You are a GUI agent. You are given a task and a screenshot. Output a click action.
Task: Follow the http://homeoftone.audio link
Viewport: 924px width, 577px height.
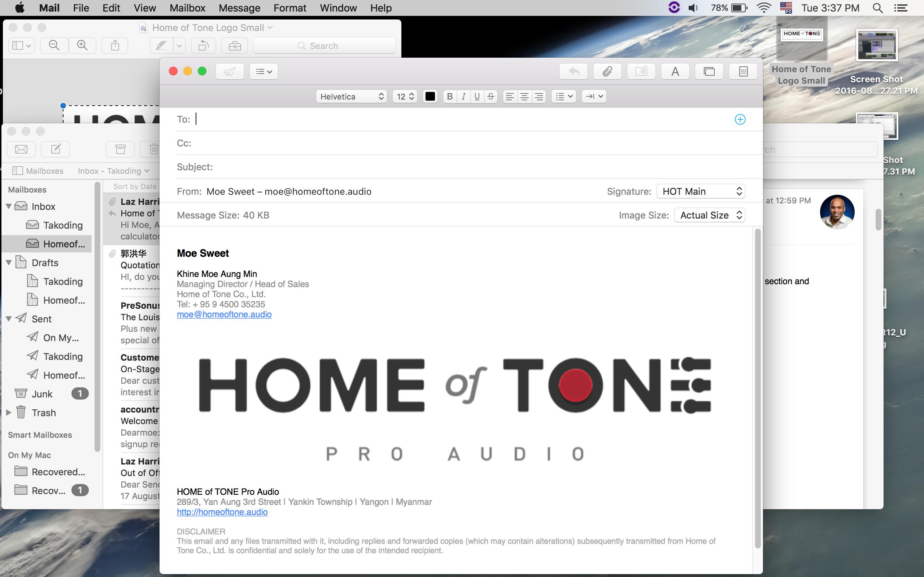[x=223, y=512]
